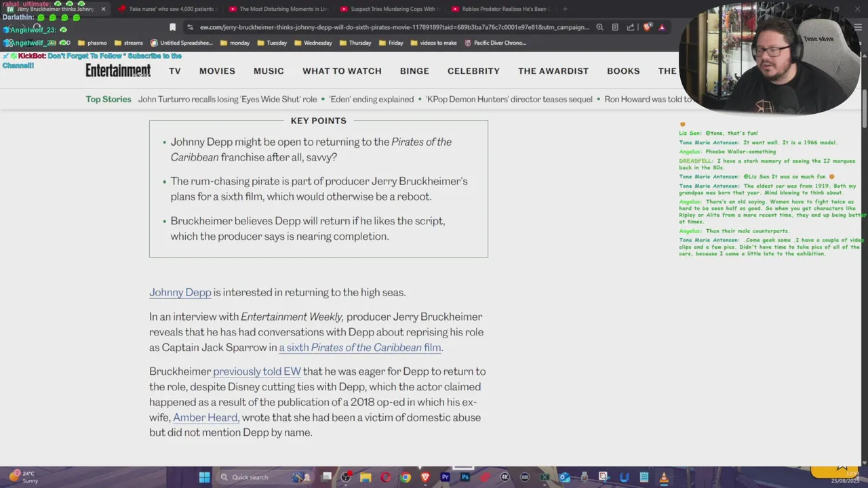This screenshot has width=868, height=488.
Task: Open Brave browser in the taskbar
Action: pyautogui.click(x=425, y=477)
